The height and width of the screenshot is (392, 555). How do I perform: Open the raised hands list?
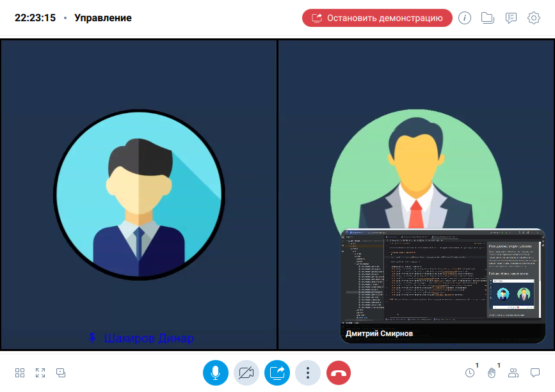[x=492, y=372]
